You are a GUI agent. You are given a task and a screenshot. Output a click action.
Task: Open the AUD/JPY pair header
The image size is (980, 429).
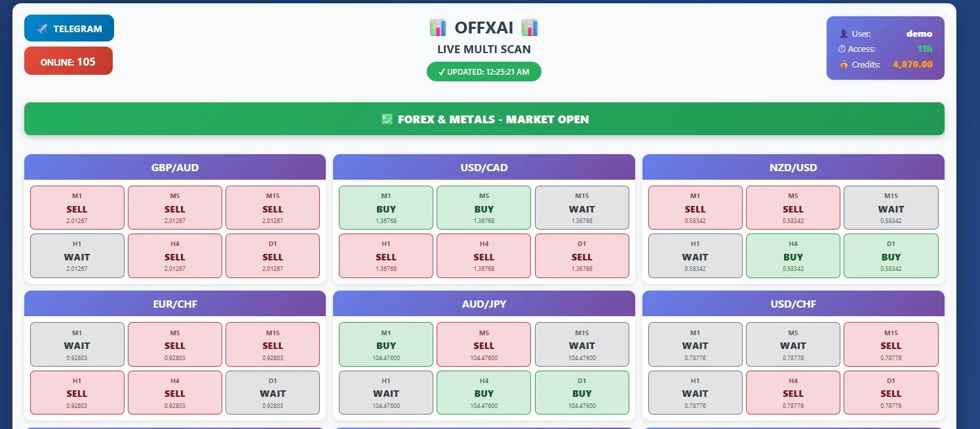pyautogui.click(x=484, y=304)
